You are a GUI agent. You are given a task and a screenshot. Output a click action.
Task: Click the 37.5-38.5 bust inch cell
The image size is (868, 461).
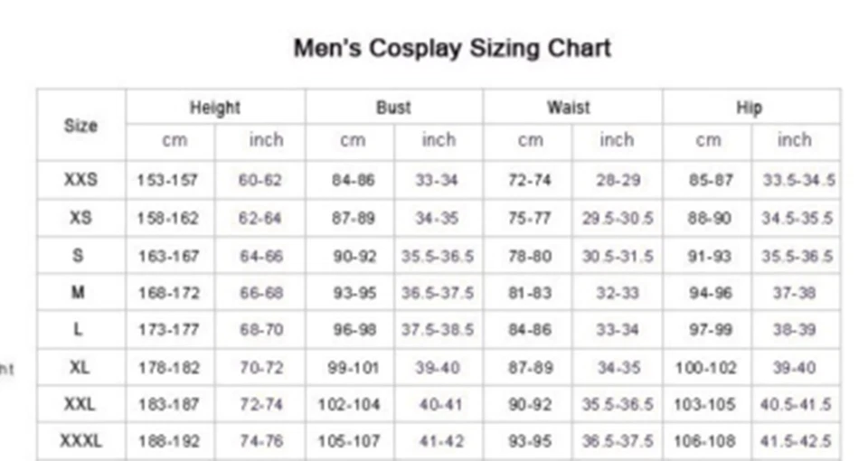pos(438,330)
